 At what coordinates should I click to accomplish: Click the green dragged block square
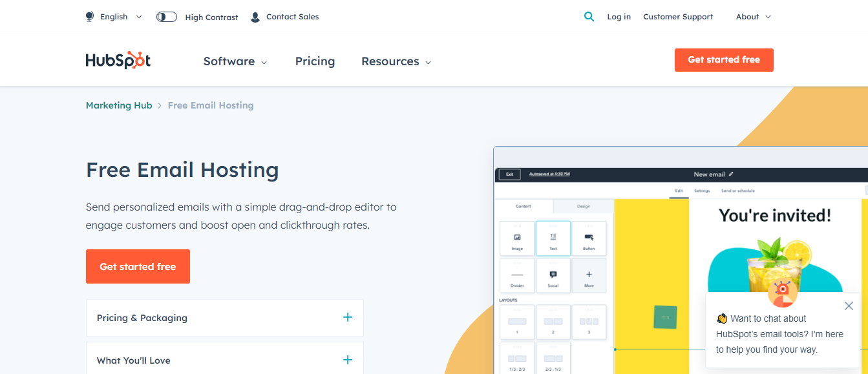click(665, 317)
